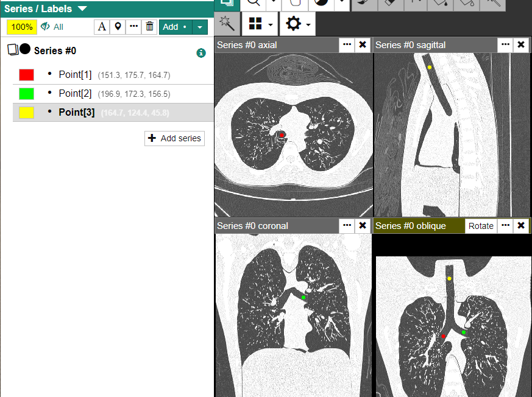Click the settings gear icon
532x397 pixels.
(293, 24)
